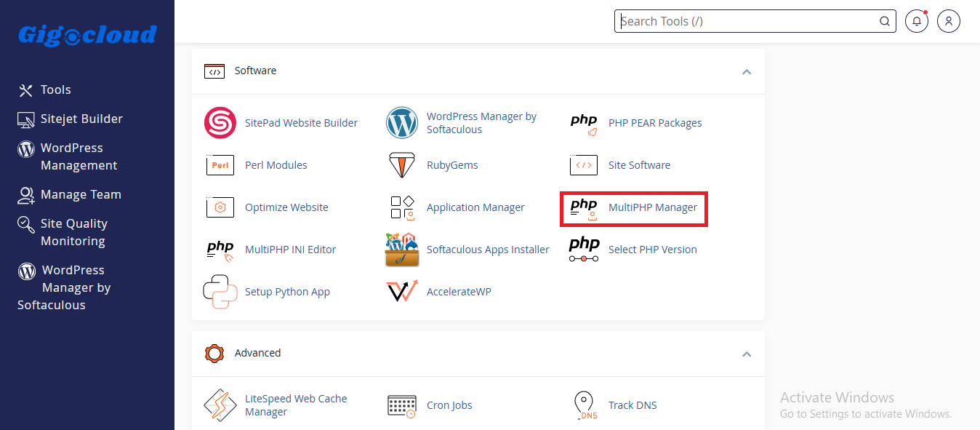Viewport: 980px width, 430px height.
Task: Open the Track DNS pin icon
Action: 585,406
